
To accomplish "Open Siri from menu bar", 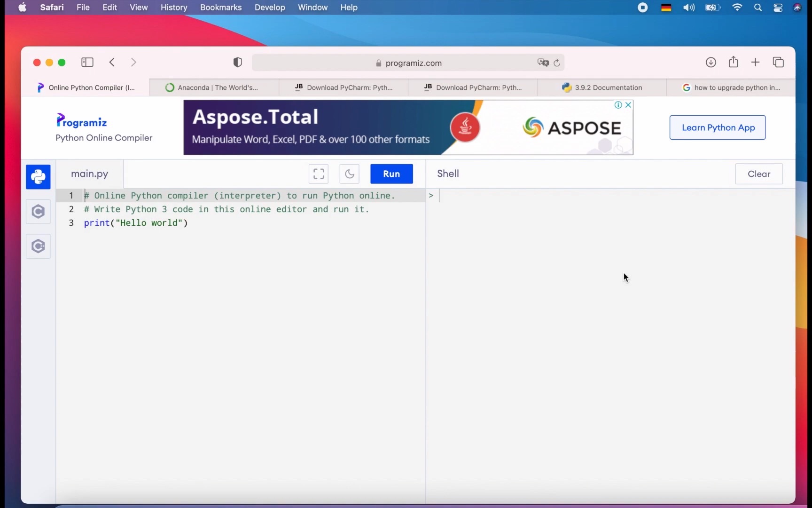I will pos(797,8).
